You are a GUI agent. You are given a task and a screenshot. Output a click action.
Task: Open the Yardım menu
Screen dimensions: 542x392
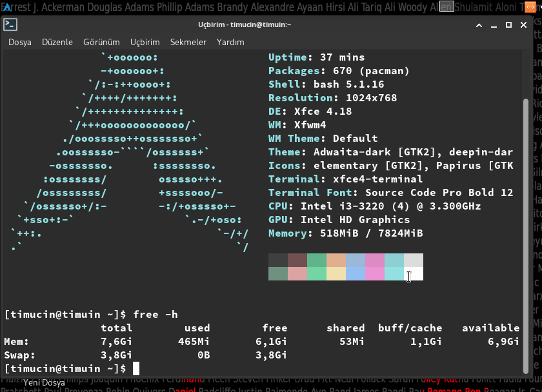coord(230,42)
